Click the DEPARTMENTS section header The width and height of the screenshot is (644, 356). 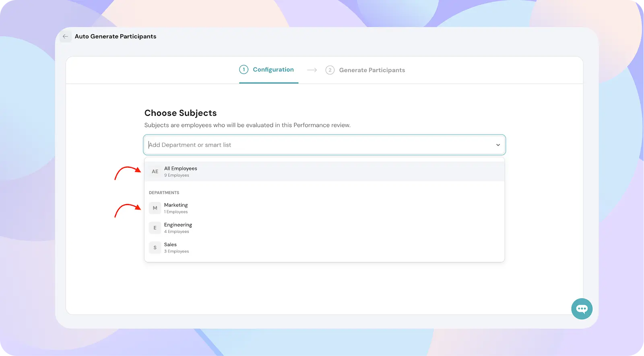point(164,193)
